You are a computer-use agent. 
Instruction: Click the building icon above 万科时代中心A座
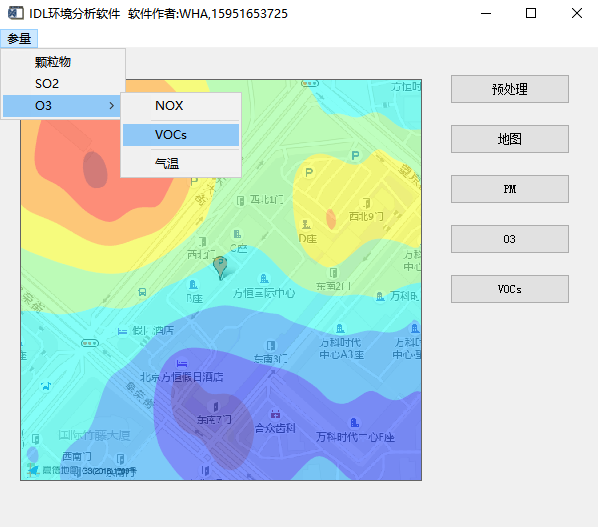pyautogui.click(x=340, y=328)
